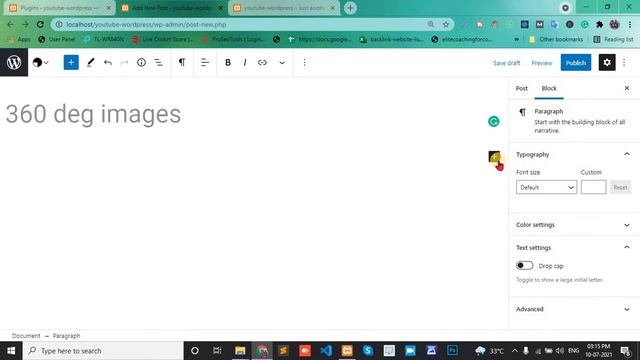Open editor options three-dot menu
The width and height of the screenshot is (640, 360).
624,62
